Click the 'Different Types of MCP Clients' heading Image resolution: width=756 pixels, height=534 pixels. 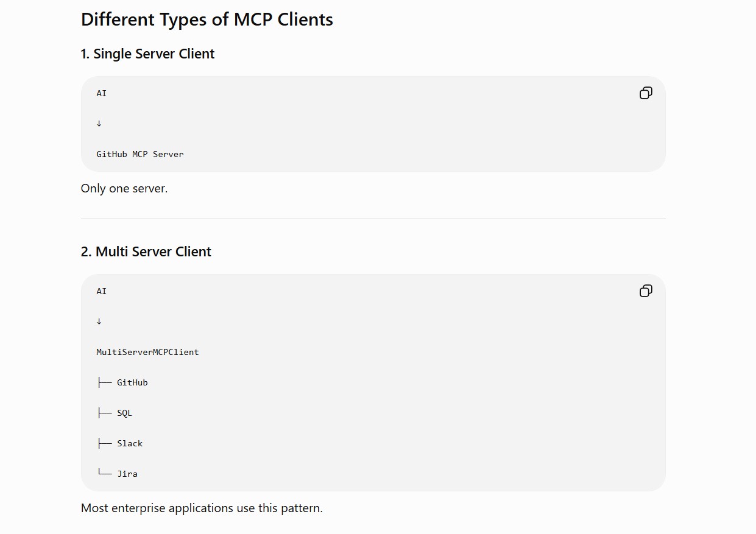click(207, 19)
